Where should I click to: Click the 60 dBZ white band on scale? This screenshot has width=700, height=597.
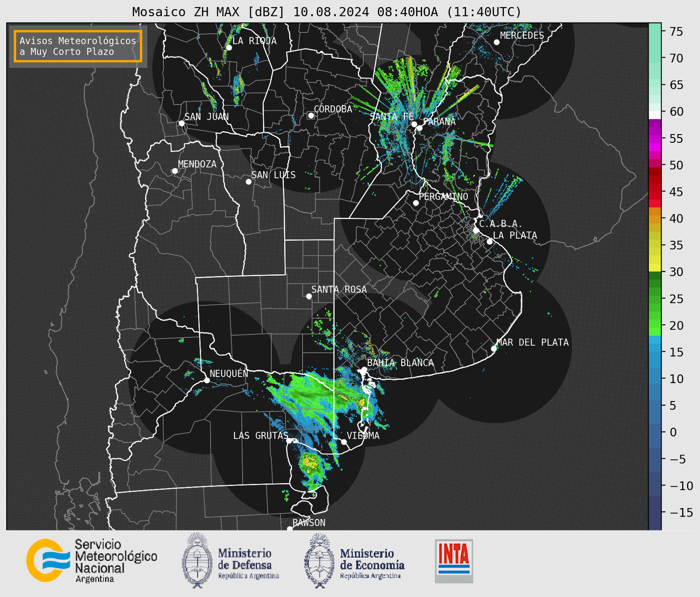click(x=655, y=115)
